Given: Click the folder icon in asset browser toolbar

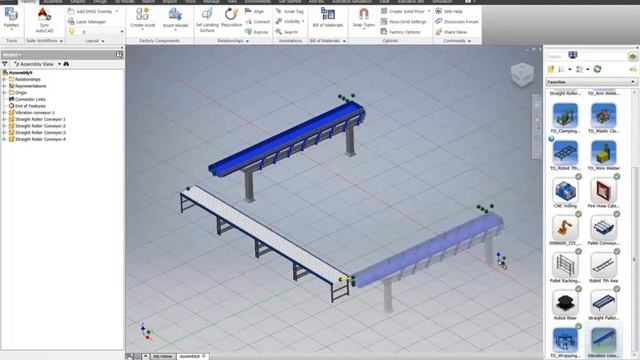Looking at the screenshot, I should click(551, 69).
